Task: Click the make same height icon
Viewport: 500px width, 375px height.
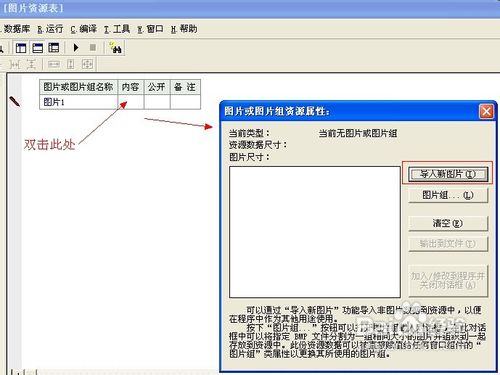Action: coord(70,64)
